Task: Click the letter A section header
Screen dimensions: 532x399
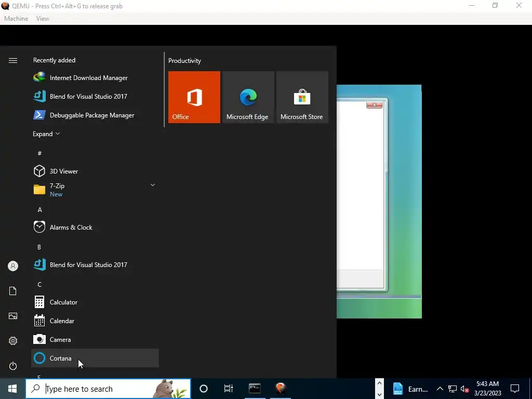Action: [39, 210]
